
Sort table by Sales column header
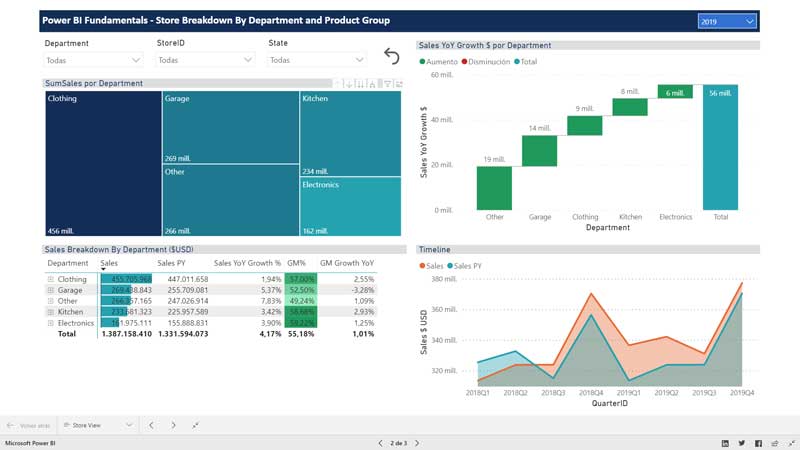pyautogui.click(x=110, y=265)
